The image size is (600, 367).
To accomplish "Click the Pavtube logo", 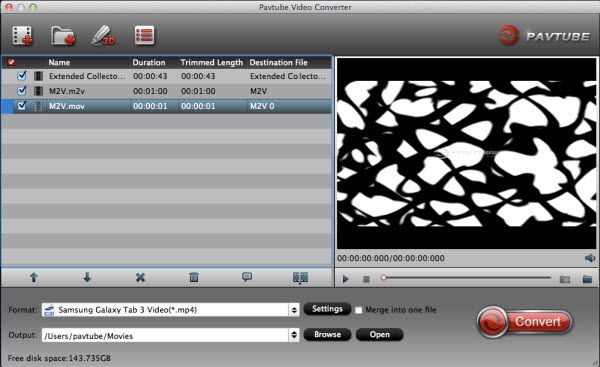I will pos(544,36).
